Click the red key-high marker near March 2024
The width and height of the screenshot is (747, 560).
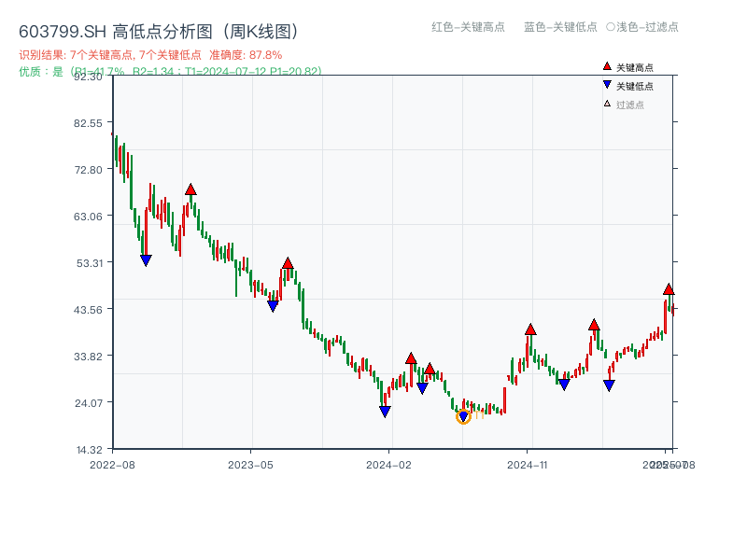click(411, 358)
